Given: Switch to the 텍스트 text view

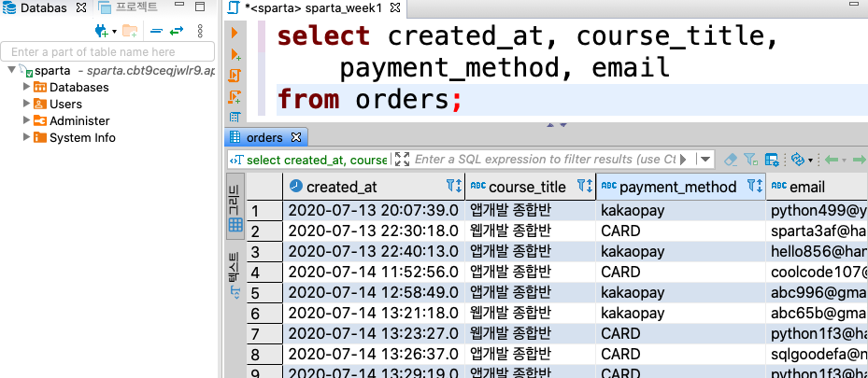Looking at the screenshot, I should (235, 275).
